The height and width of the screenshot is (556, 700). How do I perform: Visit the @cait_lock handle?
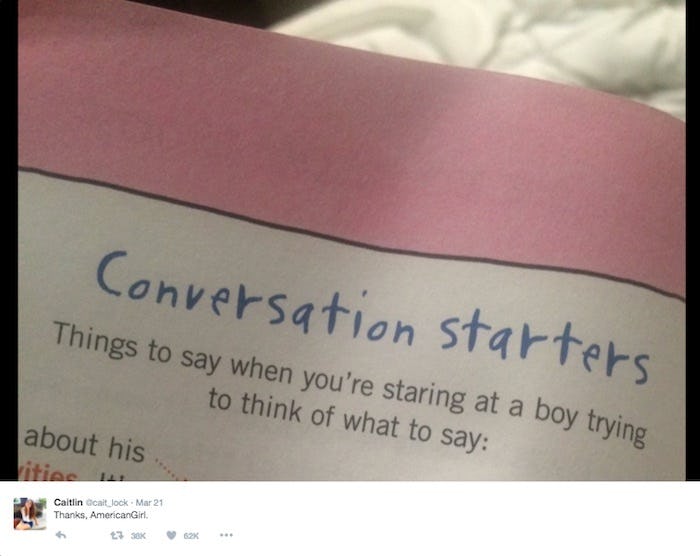(x=107, y=503)
